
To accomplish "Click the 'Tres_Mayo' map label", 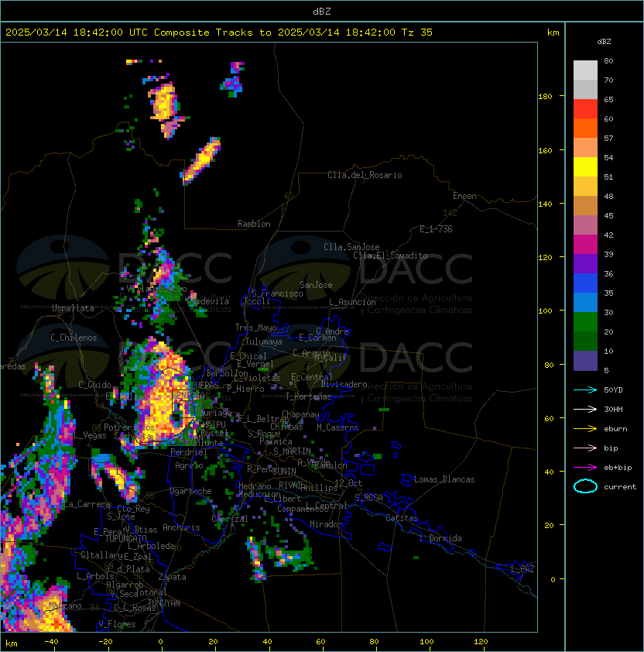I will click(x=255, y=328).
